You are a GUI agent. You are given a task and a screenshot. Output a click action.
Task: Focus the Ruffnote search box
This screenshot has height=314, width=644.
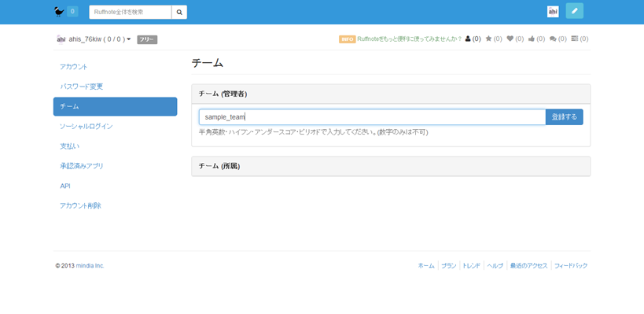tap(131, 12)
